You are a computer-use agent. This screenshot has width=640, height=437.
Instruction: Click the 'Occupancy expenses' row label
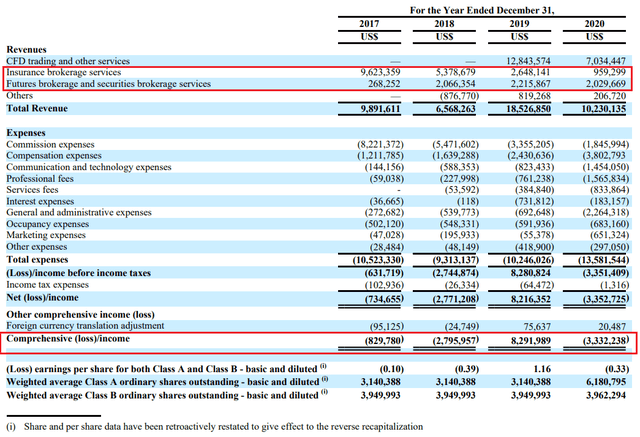click(x=47, y=224)
